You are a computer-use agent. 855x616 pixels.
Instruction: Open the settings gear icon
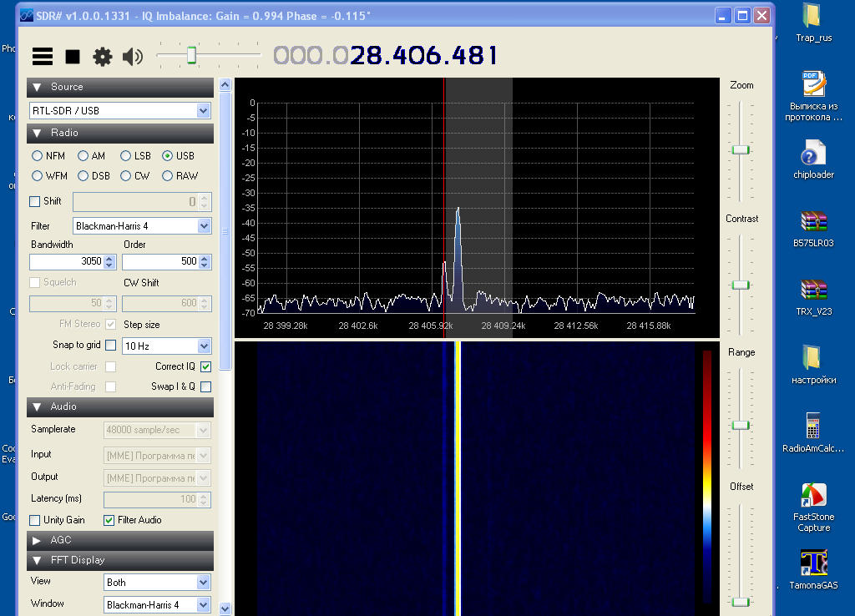click(x=102, y=57)
